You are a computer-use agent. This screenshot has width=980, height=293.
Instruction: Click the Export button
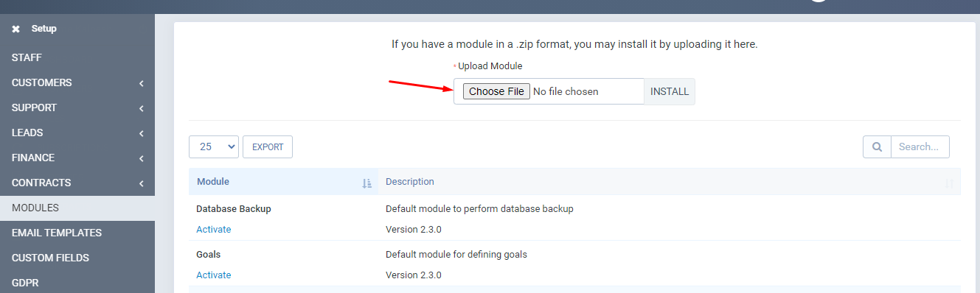click(268, 146)
